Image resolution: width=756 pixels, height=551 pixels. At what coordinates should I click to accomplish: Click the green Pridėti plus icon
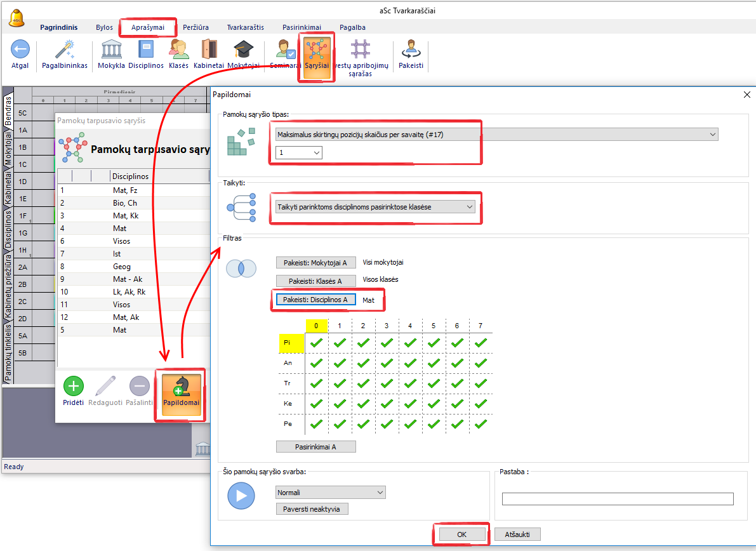pyautogui.click(x=74, y=386)
